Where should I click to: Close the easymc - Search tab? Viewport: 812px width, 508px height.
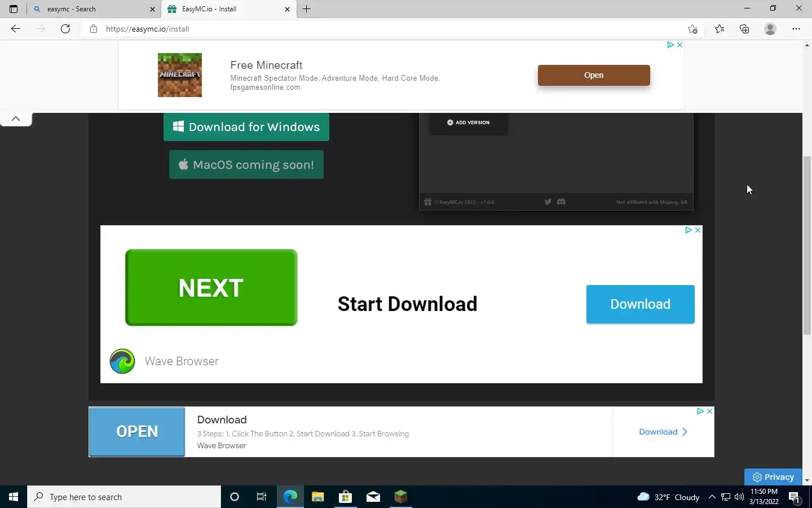(152, 9)
